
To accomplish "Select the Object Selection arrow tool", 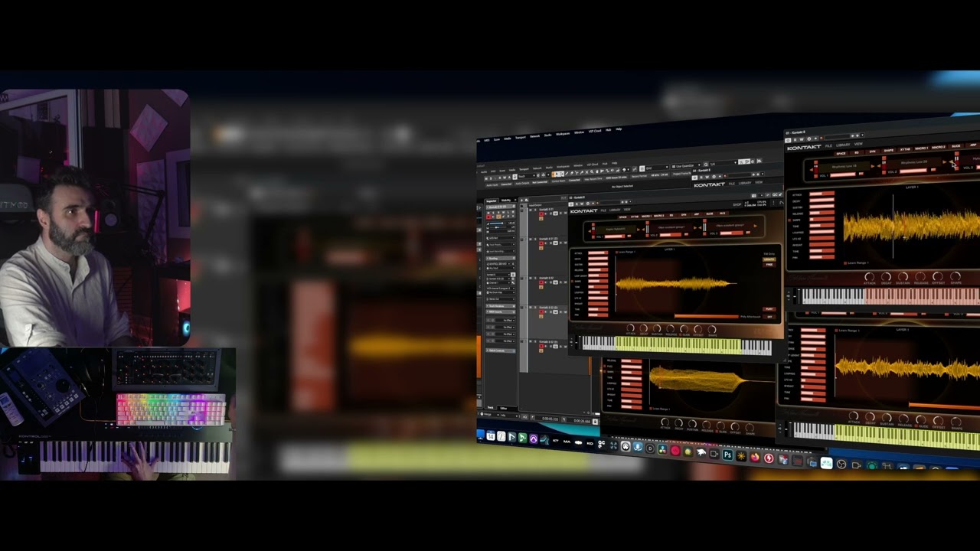I will 557,174.
